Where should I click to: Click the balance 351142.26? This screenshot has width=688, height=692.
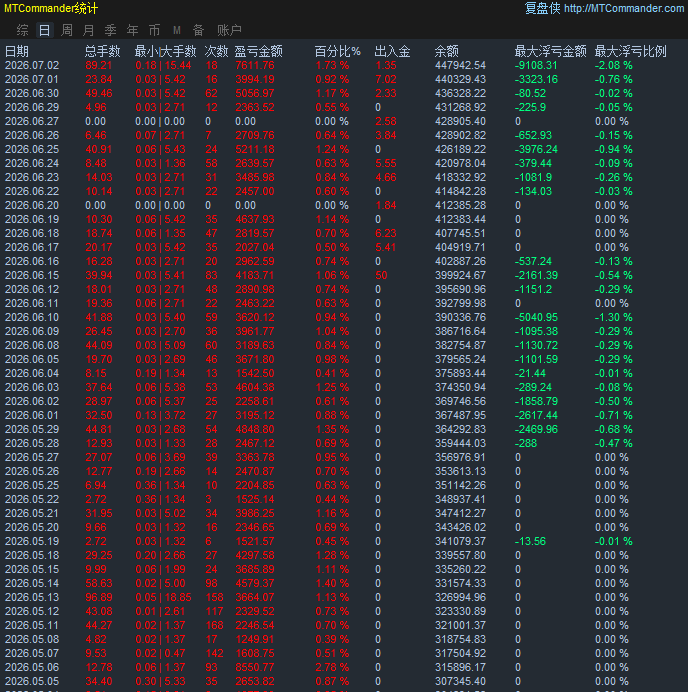tap(460, 485)
